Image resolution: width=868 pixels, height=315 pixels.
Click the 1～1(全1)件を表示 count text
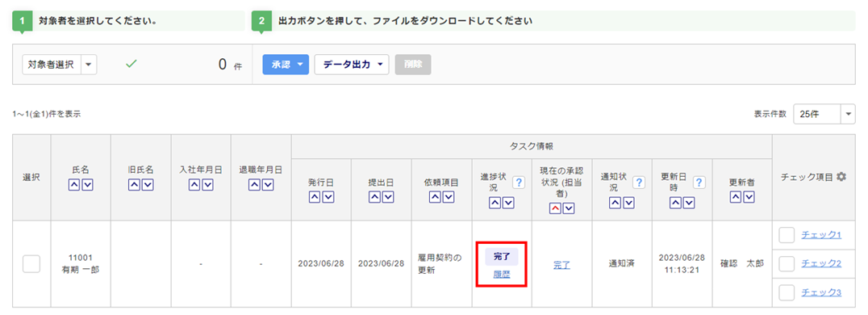[47, 114]
